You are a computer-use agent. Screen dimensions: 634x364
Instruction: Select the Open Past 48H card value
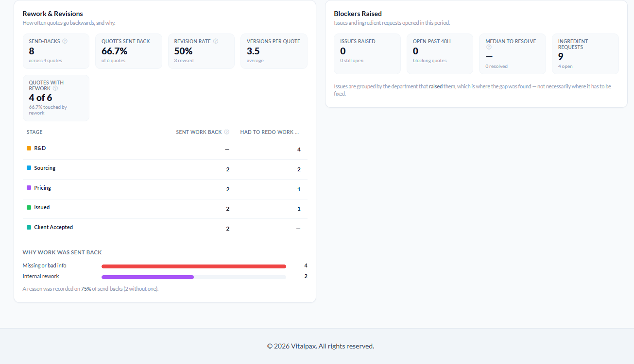(415, 51)
